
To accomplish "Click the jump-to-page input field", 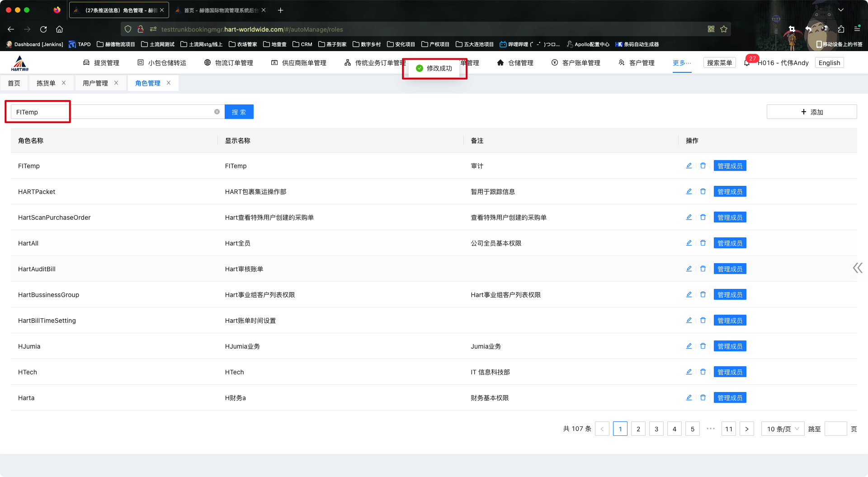I will point(835,429).
